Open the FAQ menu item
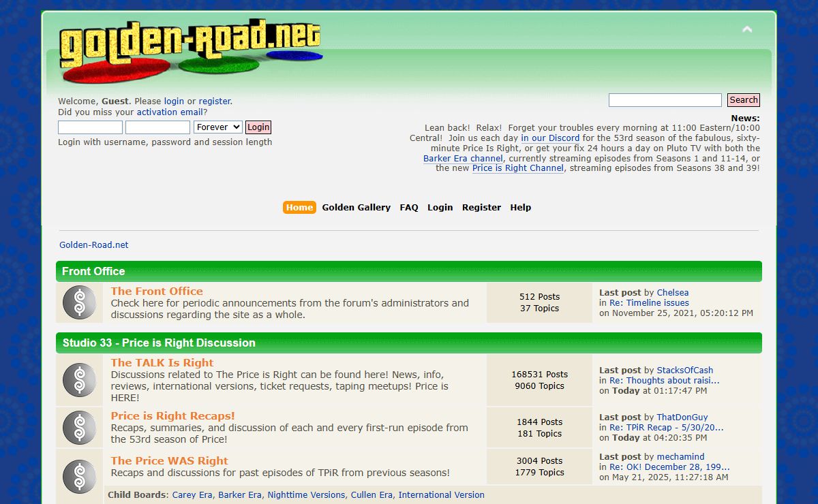Image resolution: width=818 pixels, height=504 pixels. click(x=409, y=207)
